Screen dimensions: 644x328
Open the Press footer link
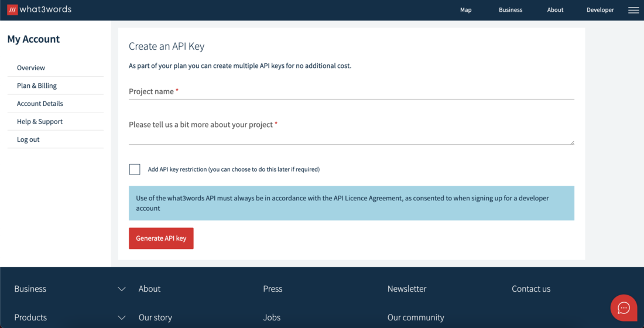pyautogui.click(x=273, y=289)
